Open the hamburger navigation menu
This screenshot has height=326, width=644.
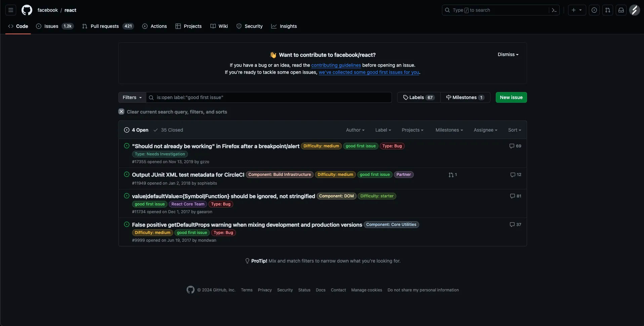[x=11, y=10]
